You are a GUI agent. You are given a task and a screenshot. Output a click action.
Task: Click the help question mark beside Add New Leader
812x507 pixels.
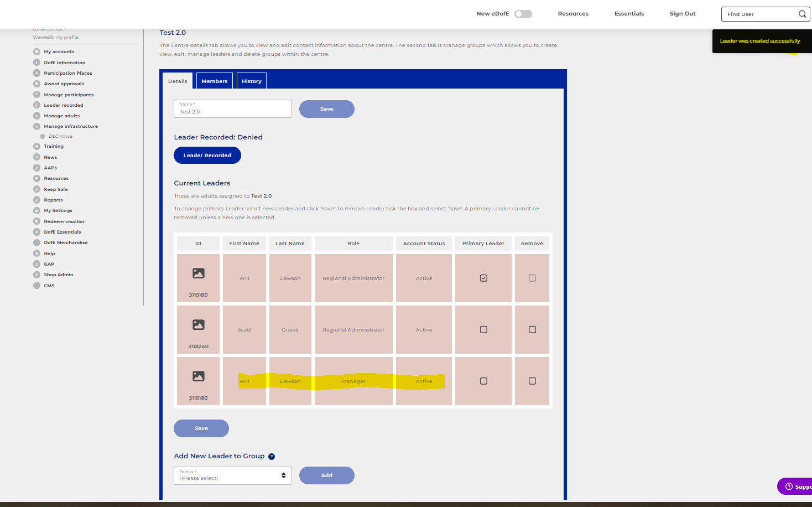pos(272,457)
